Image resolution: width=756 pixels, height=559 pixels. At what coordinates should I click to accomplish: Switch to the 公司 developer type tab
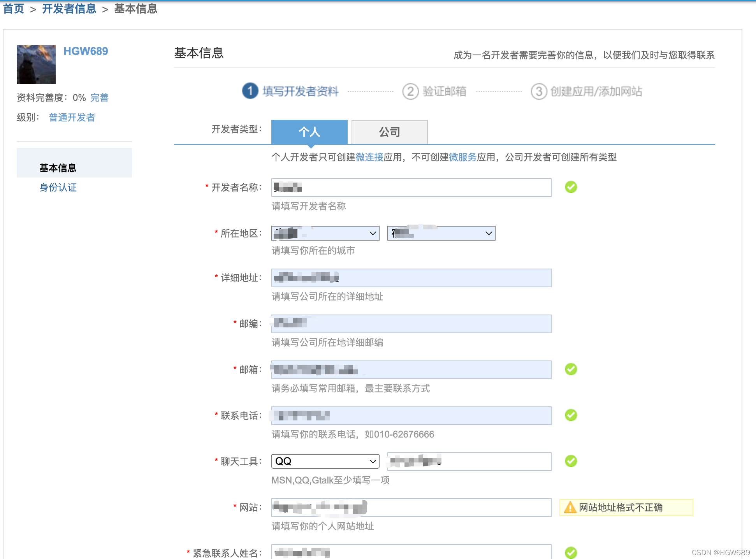[x=390, y=132]
